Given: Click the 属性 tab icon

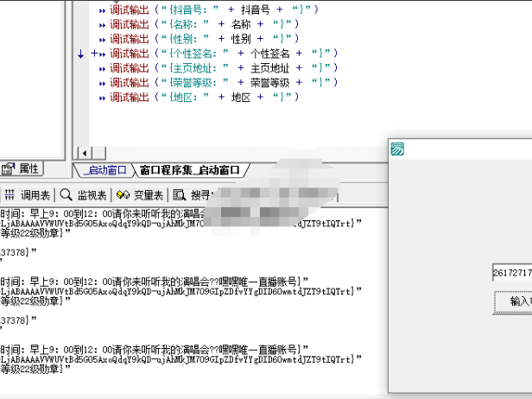Looking at the screenshot, I should [8, 168].
